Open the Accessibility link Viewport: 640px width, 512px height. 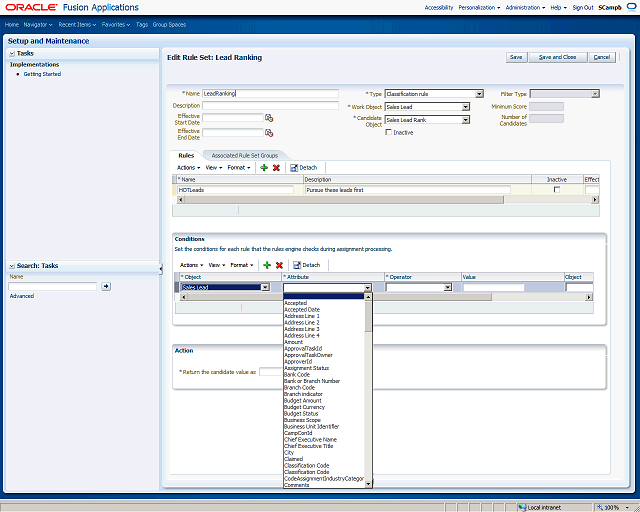439,7
